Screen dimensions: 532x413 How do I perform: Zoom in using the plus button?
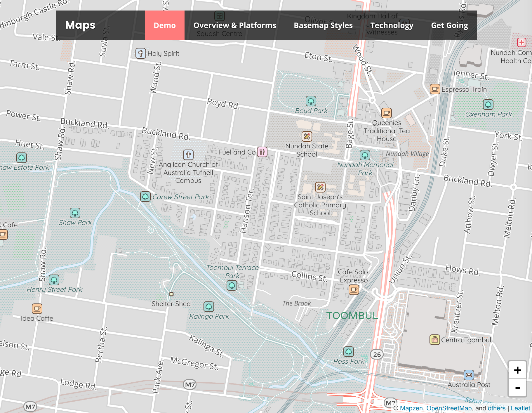pyautogui.click(x=517, y=370)
